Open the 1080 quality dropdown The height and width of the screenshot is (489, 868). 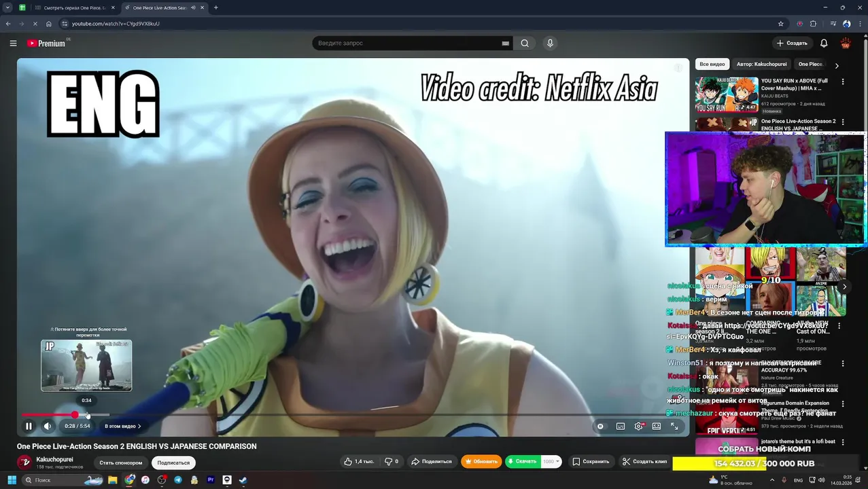click(551, 461)
